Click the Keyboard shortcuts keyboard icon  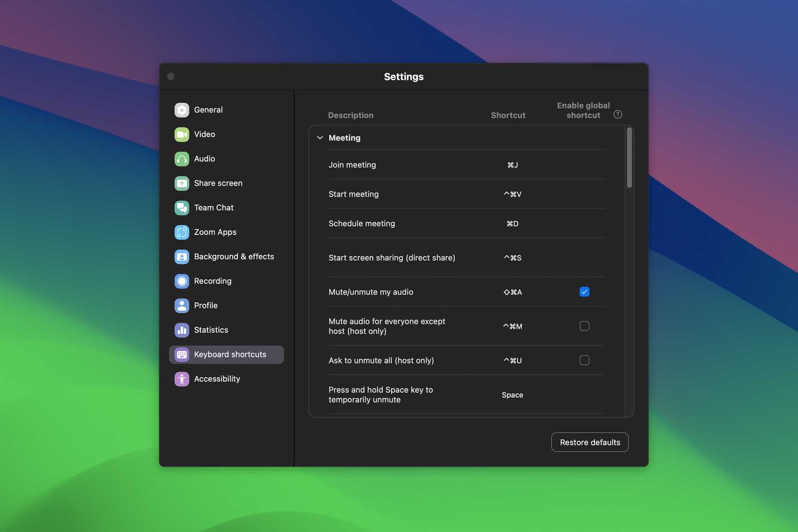tap(182, 355)
